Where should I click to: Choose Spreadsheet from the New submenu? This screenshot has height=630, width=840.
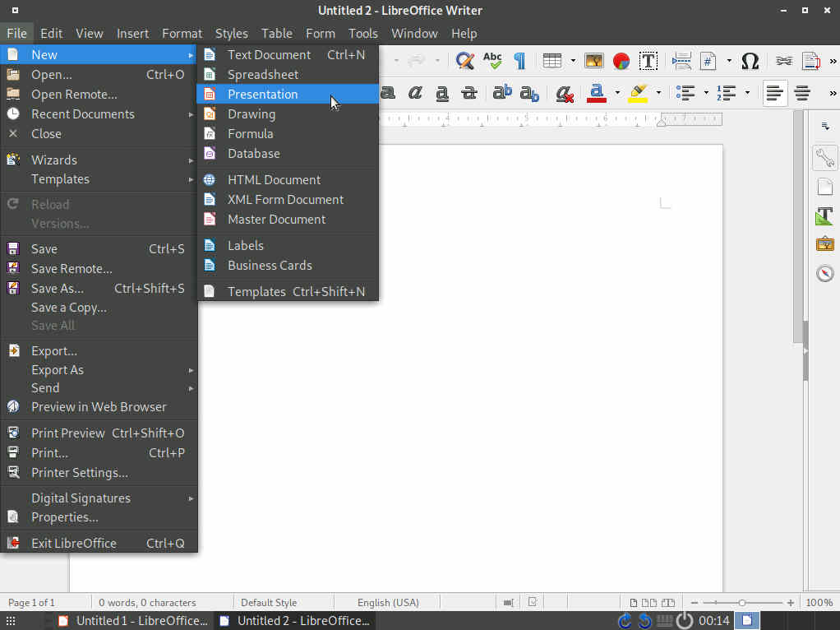coord(288,75)
